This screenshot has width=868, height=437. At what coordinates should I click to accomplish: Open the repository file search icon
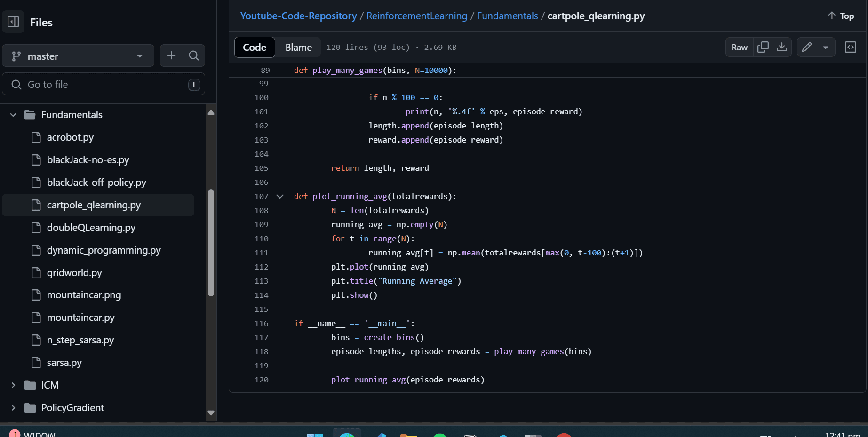click(x=193, y=56)
